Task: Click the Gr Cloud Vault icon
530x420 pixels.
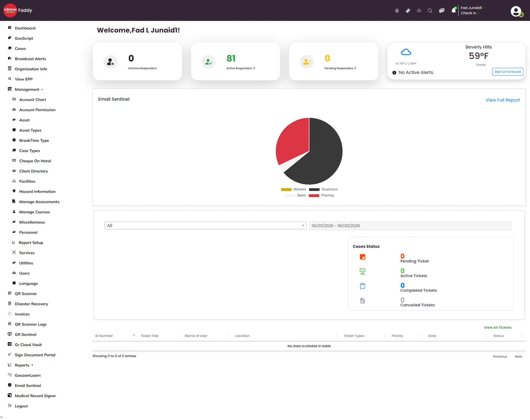Action: (x=10, y=344)
